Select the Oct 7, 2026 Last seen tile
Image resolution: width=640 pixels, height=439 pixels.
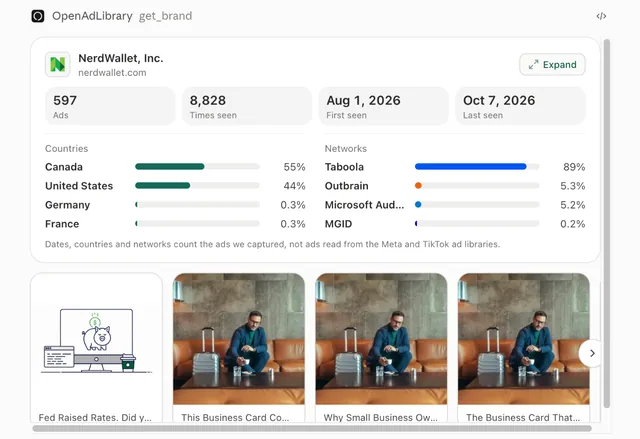click(x=520, y=106)
